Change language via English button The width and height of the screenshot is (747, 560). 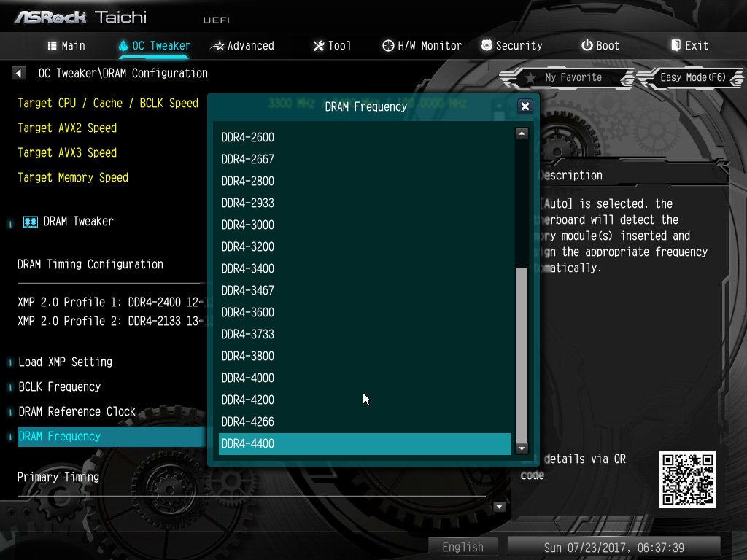click(462, 547)
